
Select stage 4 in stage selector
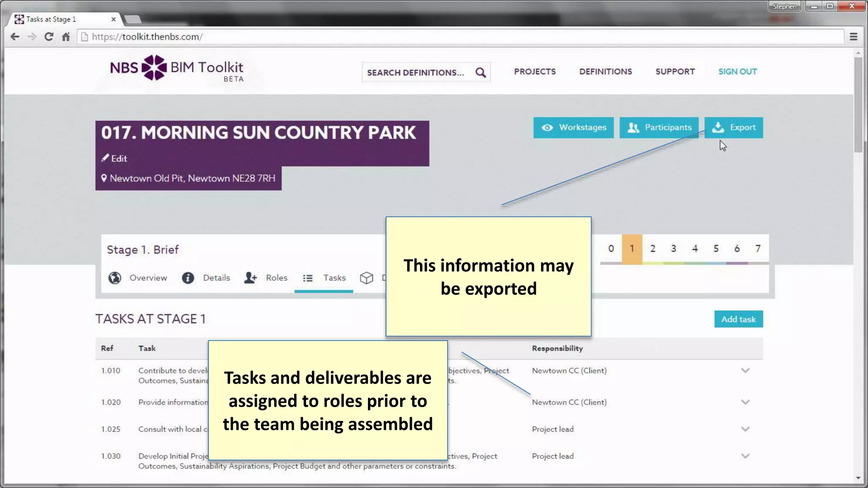[695, 249]
